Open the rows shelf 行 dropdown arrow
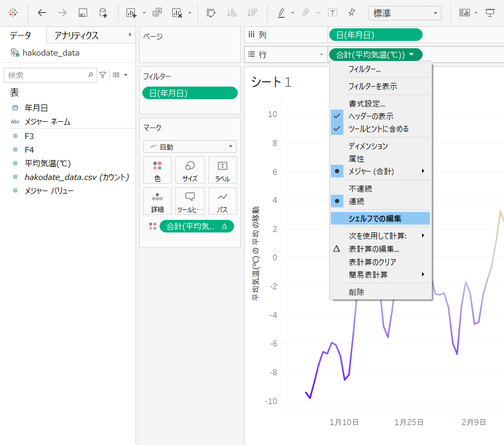 (321, 55)
